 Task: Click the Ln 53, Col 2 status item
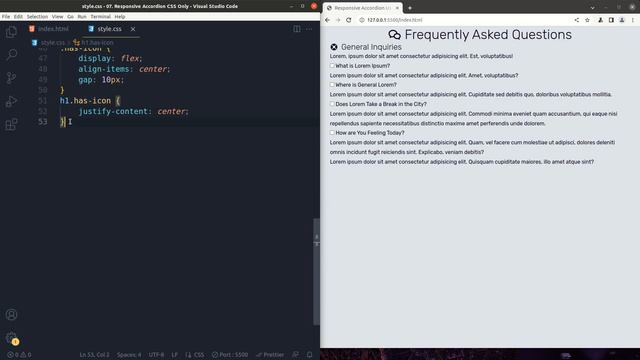click(94, 355)
